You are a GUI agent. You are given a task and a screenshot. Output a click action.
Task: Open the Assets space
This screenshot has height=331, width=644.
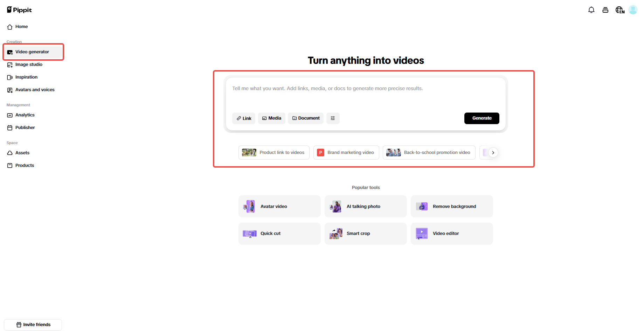pyautogui.click(x=22, y=153)
